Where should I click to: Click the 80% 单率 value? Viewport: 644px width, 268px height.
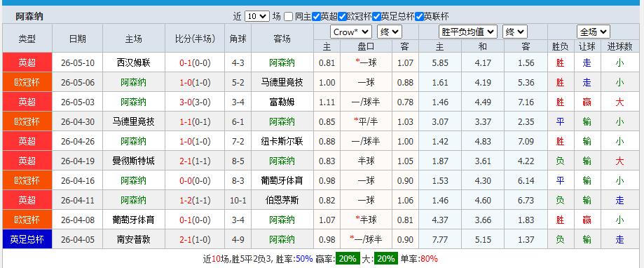point(429,259)
